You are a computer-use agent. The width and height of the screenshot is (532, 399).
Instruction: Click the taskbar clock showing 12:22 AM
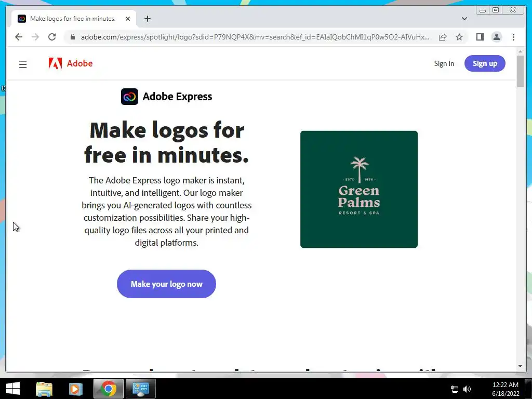[505, 389]
